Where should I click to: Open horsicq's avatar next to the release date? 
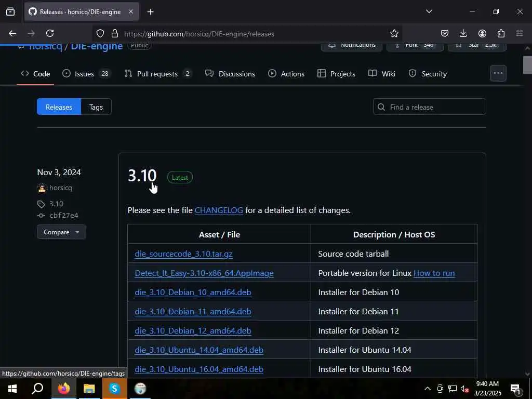[42, 188]
